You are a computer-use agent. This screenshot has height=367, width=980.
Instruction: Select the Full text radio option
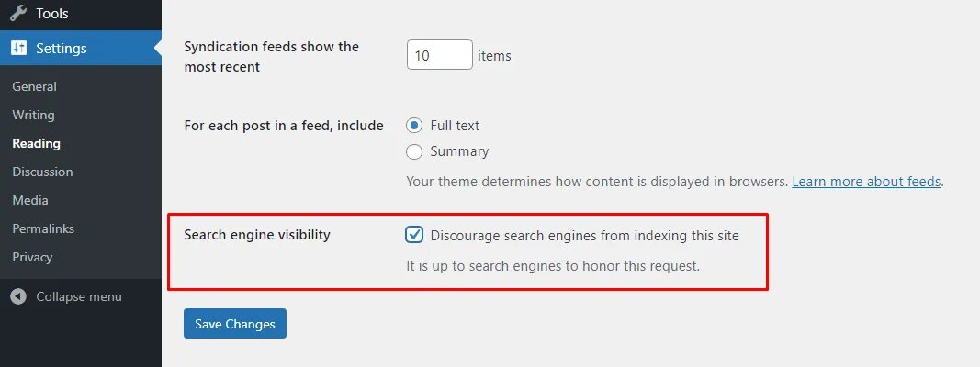(x=414, y=125)
